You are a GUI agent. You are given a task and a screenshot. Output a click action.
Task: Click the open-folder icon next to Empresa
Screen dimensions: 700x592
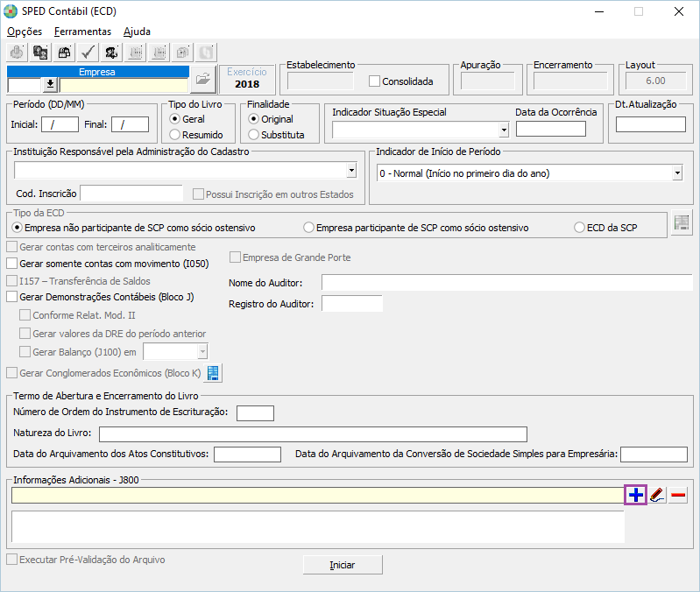[x=203, y=80]
